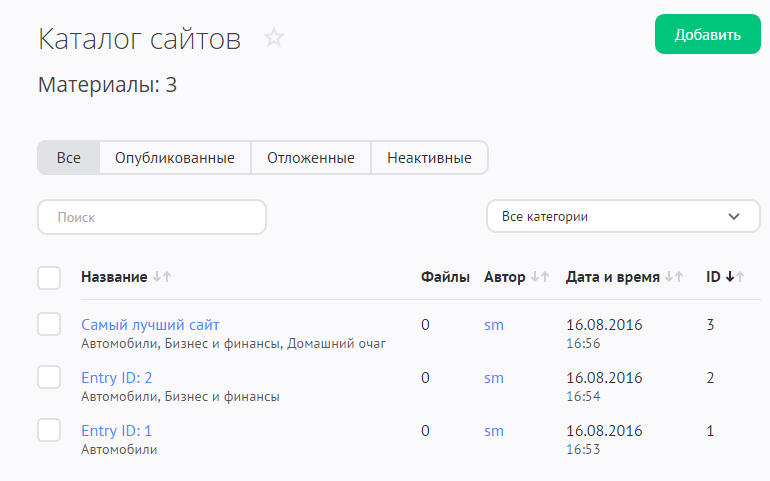Viewport: 770px width, 481px height.
Task: Click the favorite star next to title
Action: coord(274,38)
